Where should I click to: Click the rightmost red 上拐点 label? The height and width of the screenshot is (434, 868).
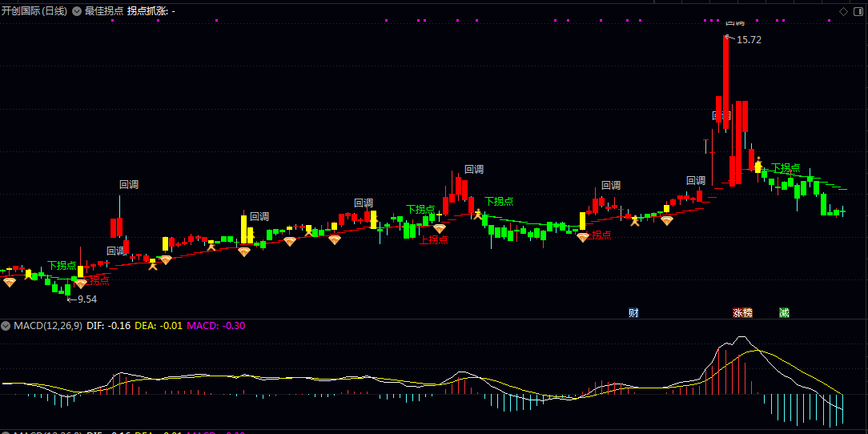point(601,235)
